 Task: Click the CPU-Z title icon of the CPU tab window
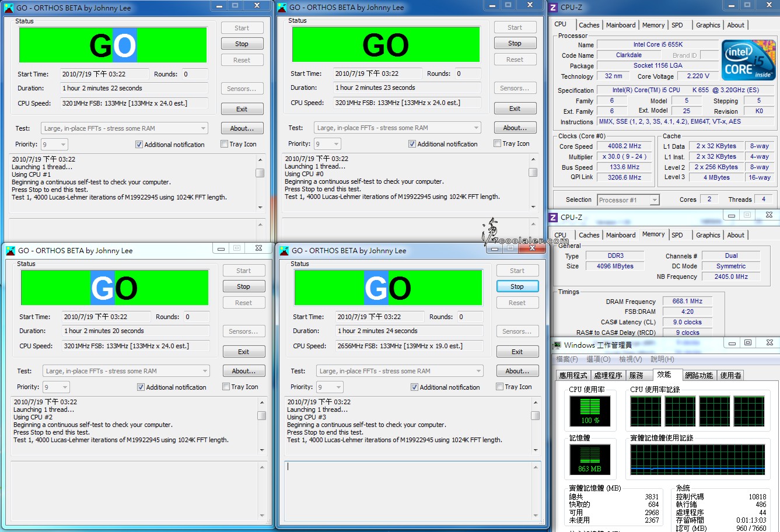coord(554,8)
